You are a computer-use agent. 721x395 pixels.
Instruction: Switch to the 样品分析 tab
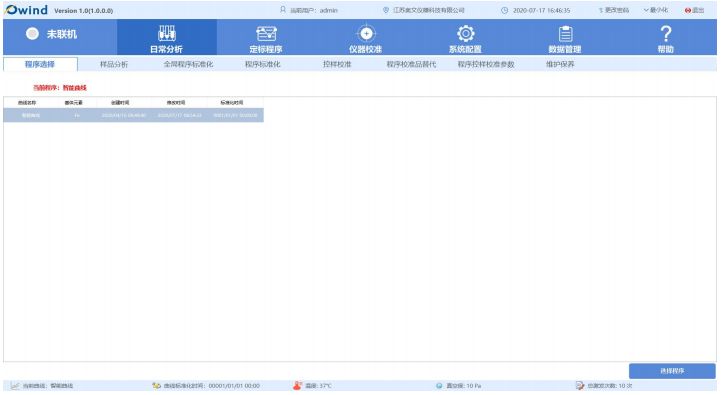point(114,64)
